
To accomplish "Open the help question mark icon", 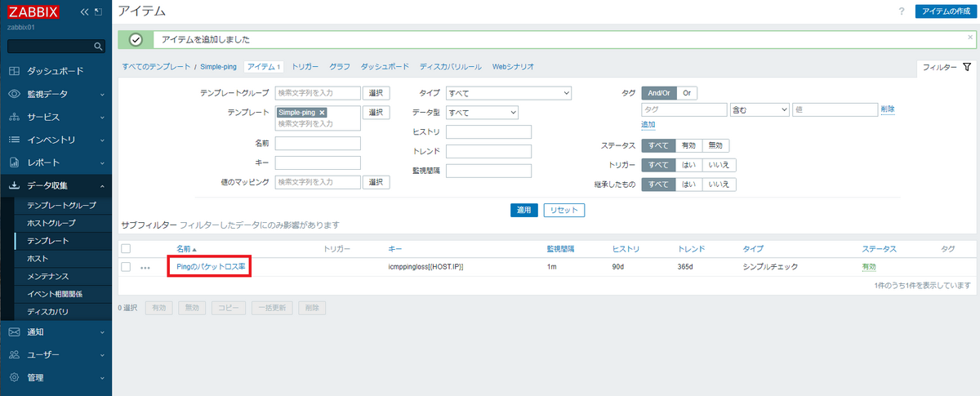I will pyautogui.click(x=902, y=11).
